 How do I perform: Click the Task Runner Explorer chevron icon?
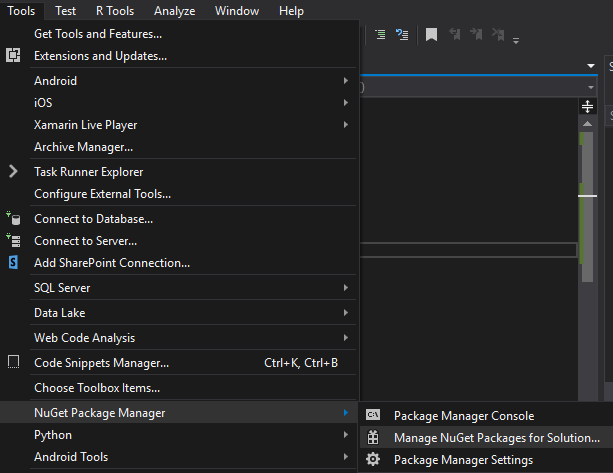(x=13, y=171)
